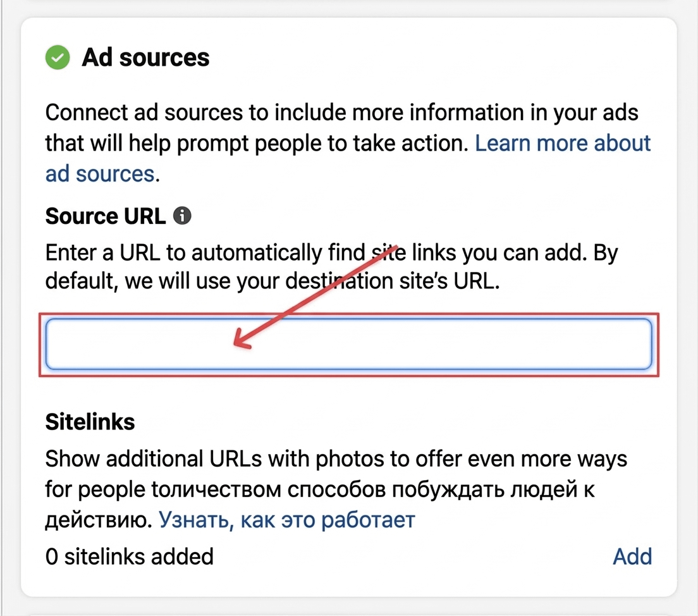The width and height of the screenshot is (698, 616).
Task: Click Add to add sitelinks
Action: click(632, 557)
